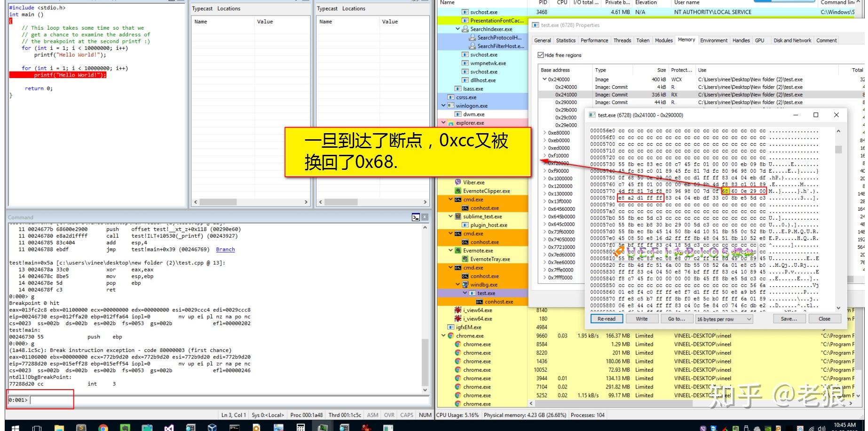Follow the Branch link in disassembly
Image resolution: width=868 pixels, height=431 pixels.
tap(225, 249)
